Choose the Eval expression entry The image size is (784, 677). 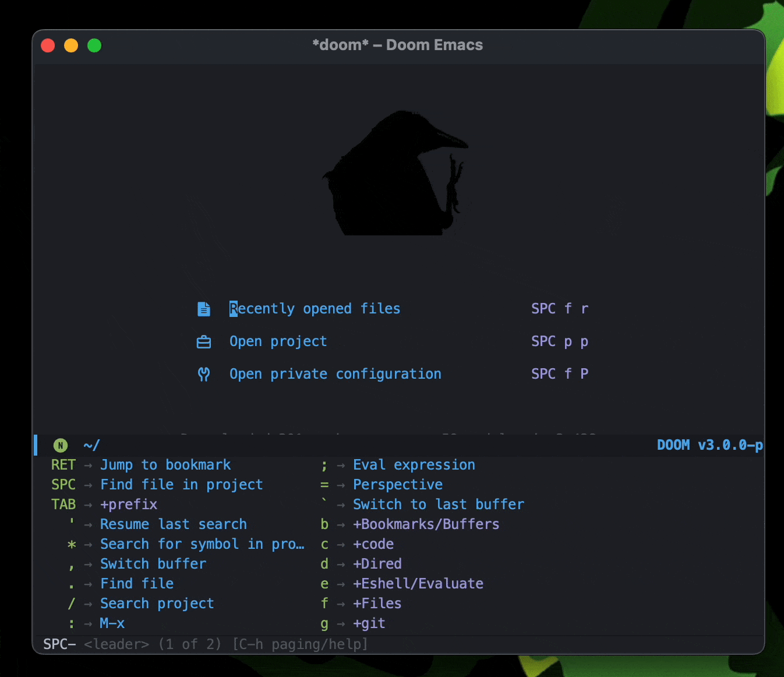point(414,465)
